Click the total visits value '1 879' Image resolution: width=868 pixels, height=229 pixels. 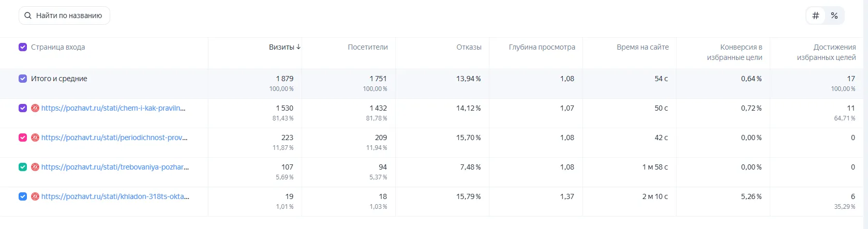(285, 79)
